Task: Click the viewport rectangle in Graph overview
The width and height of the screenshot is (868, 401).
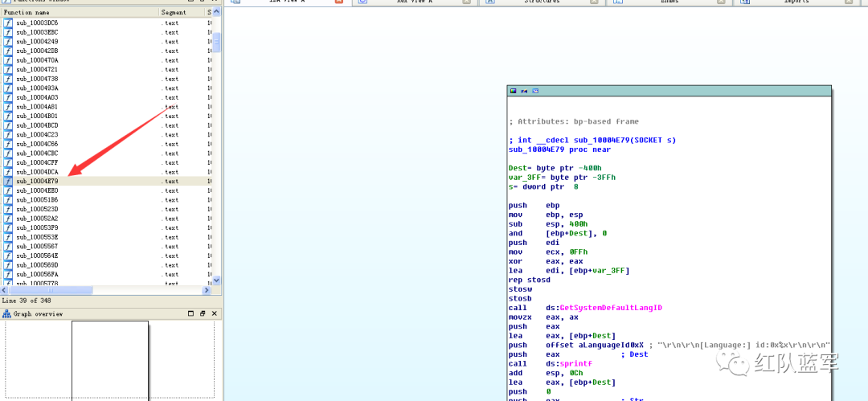Action: pos(110,360)
